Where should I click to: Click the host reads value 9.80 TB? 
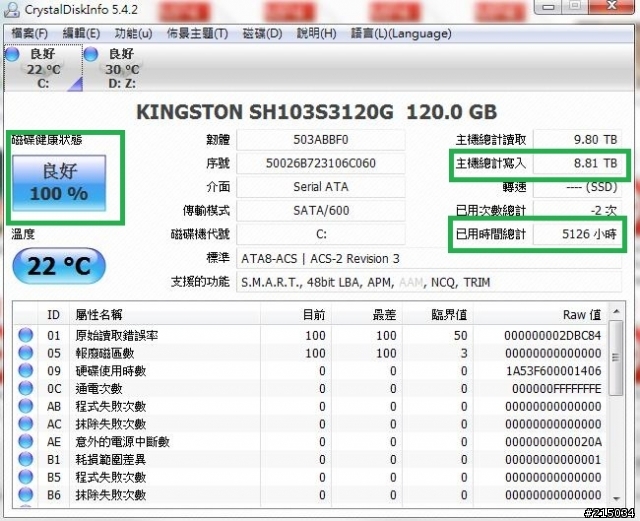click(x=578, y=140)
